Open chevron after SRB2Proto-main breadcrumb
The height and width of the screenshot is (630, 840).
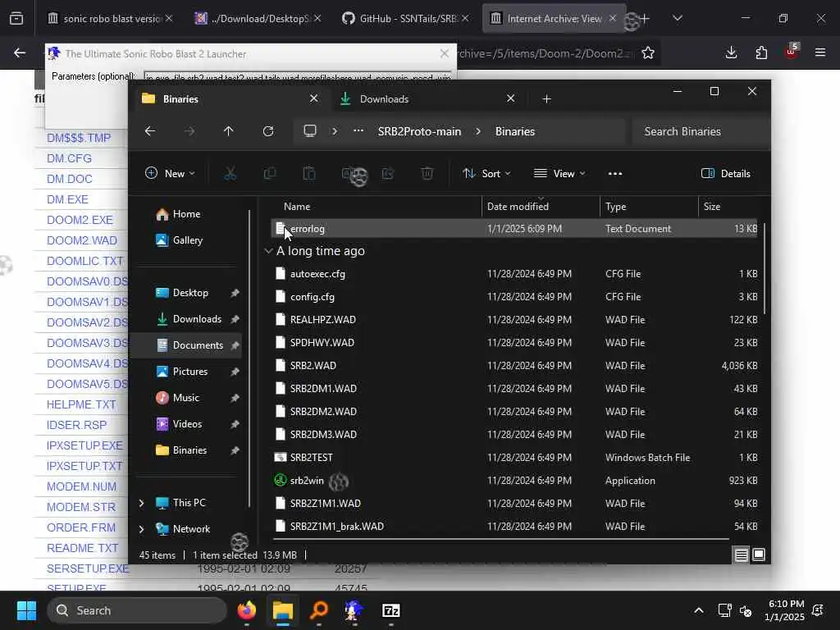[x=478, y=131]
